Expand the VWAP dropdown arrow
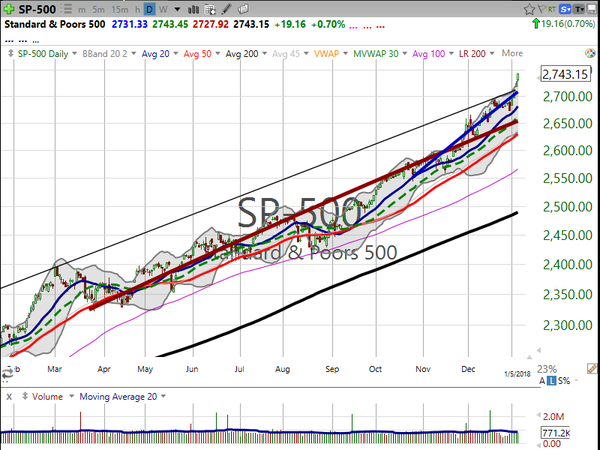Viewport: 600px width, 450px height. click(x=346, y=54)
